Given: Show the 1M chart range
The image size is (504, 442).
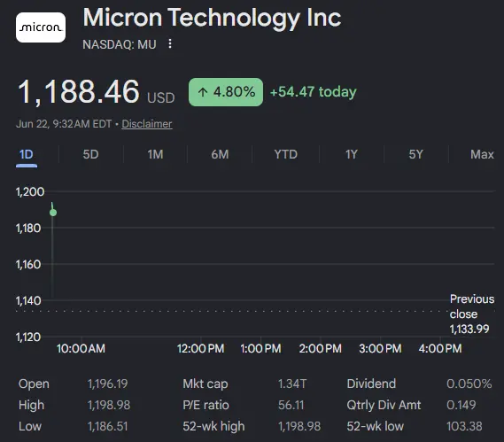Looking at the screenshot, I should [x=155, y=154].
